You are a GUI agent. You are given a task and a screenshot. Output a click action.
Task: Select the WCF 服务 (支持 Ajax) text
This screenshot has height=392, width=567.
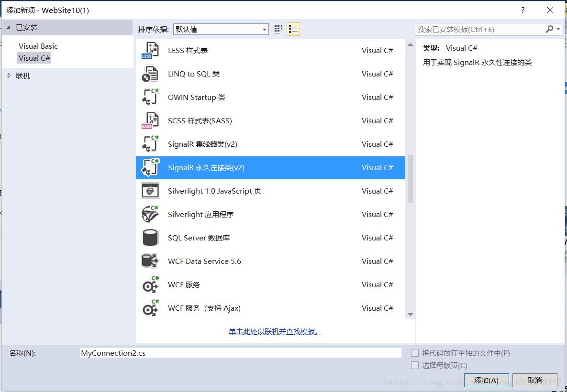coord(204,308)
